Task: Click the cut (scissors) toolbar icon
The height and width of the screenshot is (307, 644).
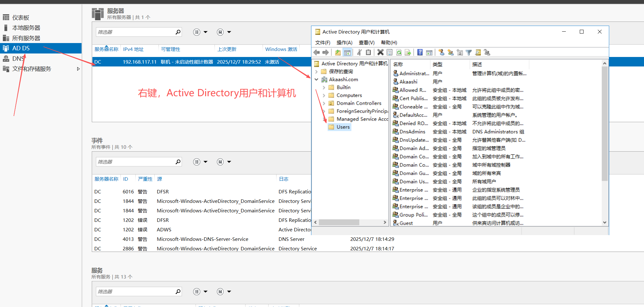Action: click(x=359, y=53)
